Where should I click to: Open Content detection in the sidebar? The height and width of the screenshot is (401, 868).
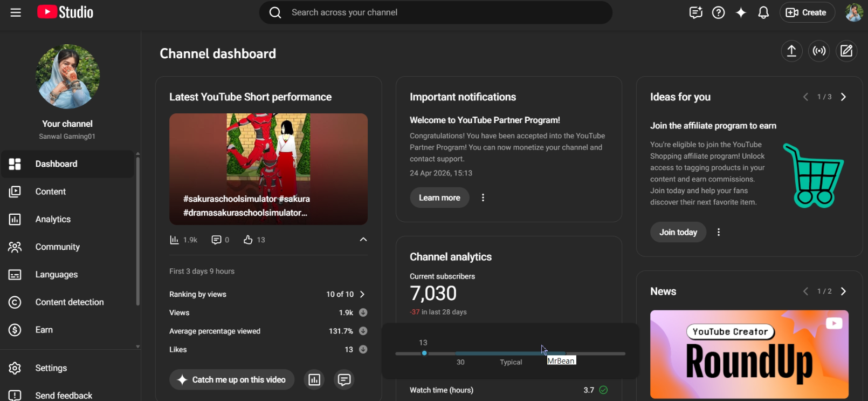point(67,302)
